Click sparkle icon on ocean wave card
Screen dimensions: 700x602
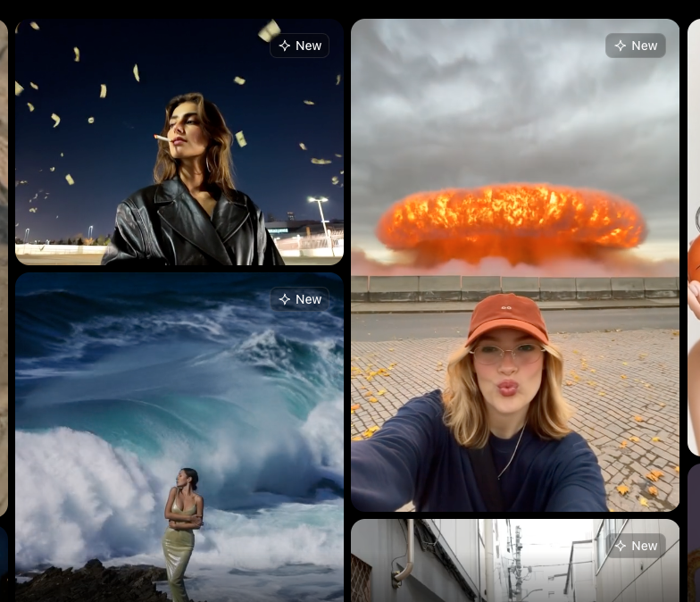click(285, 299)
